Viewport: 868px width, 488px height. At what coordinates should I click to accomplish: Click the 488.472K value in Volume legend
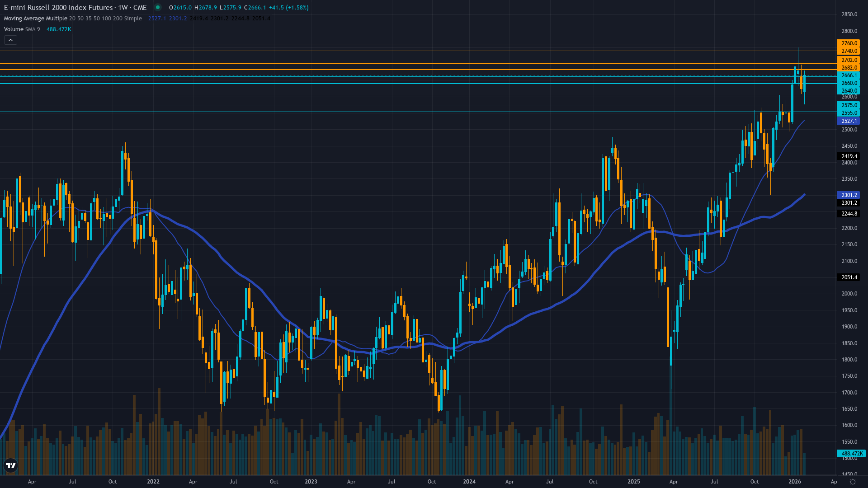pyautogui.click(x=59, y=29)
